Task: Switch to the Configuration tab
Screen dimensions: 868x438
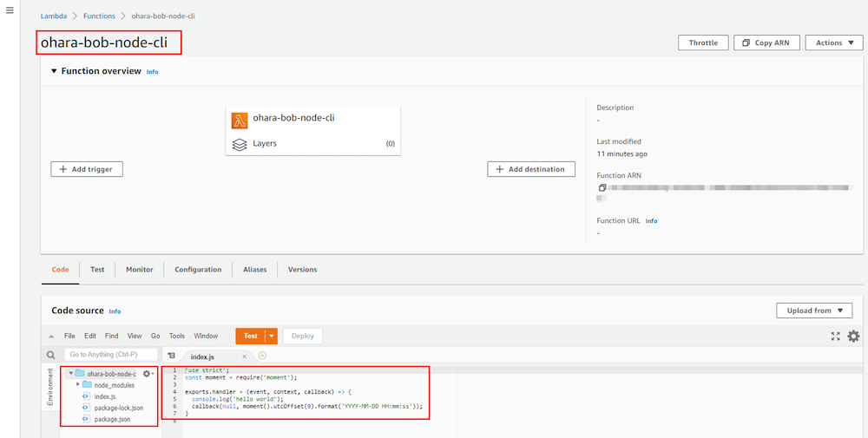Action: click(198, 270)
